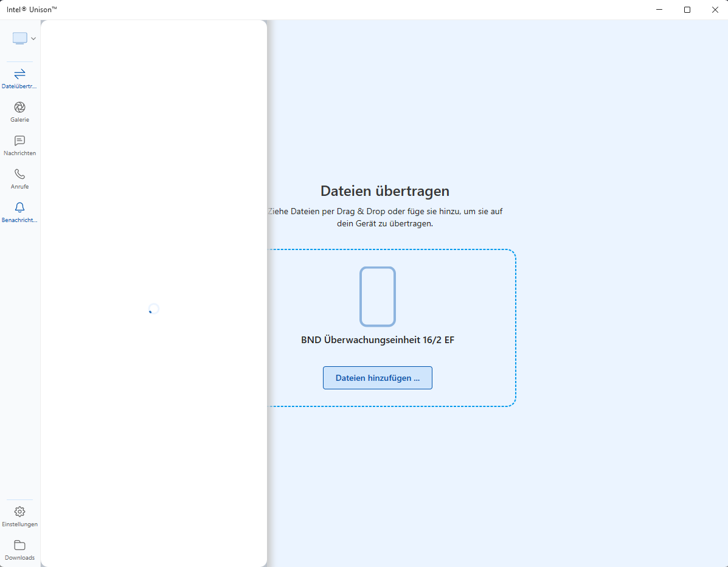This screenshot has width=728, height=567.
Task: Click the Einstellungen label text
Action: click(x=19, y=524)
